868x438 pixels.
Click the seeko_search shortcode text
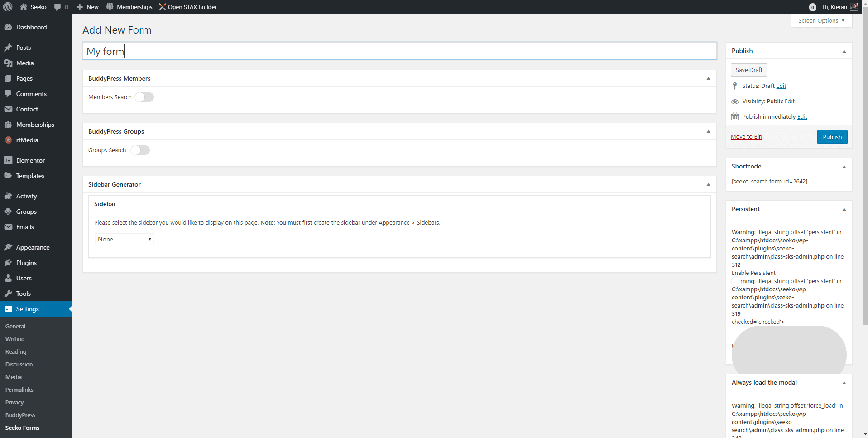769,181
